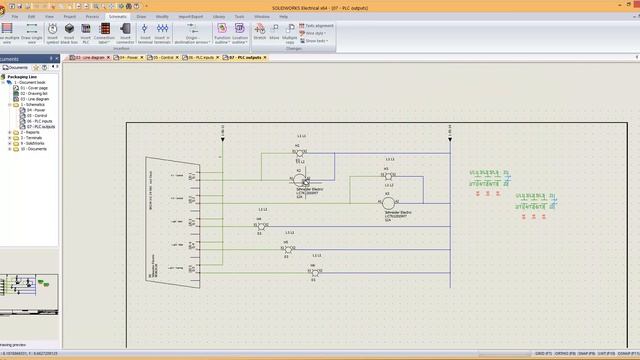
Task: Expand the 2 - Reports folder
Action: [x=10, y=132]
